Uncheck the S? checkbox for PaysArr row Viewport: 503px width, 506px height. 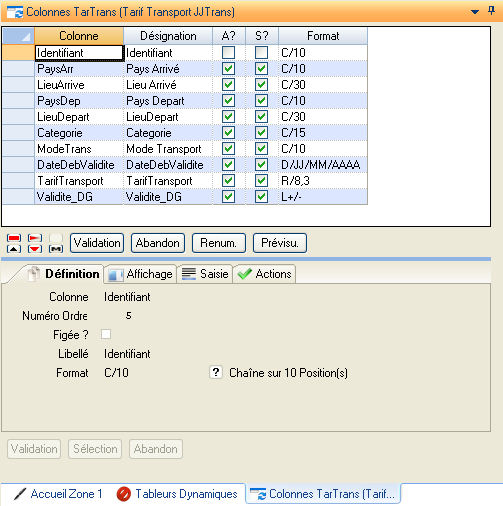point(261,69)
